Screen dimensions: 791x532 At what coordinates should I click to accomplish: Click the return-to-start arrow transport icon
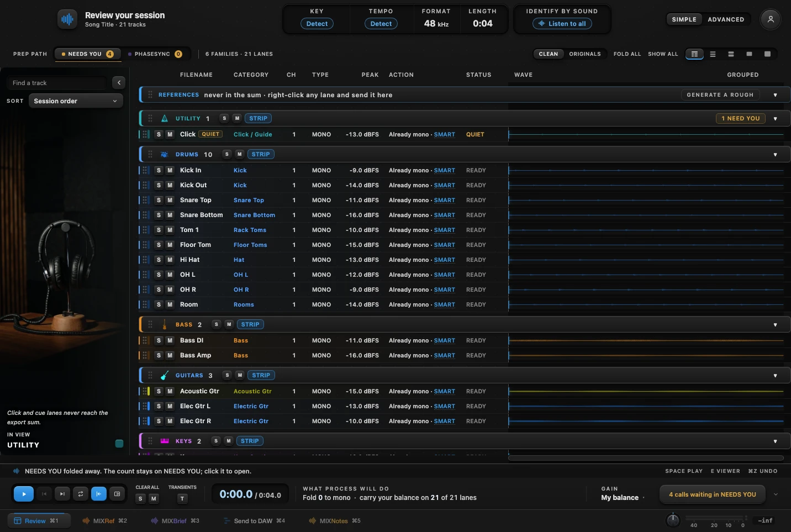pyautogui.click(x=99, y=494)
